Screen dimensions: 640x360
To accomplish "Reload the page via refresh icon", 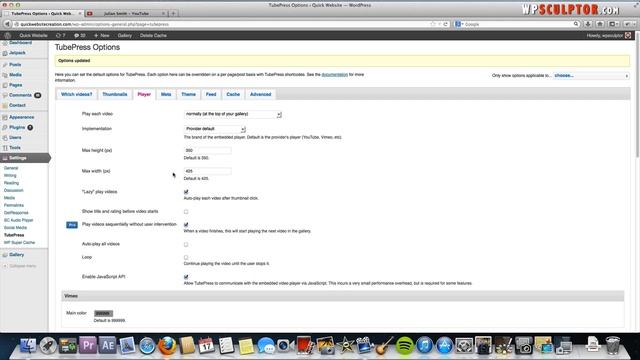I will tap(445, 24).
